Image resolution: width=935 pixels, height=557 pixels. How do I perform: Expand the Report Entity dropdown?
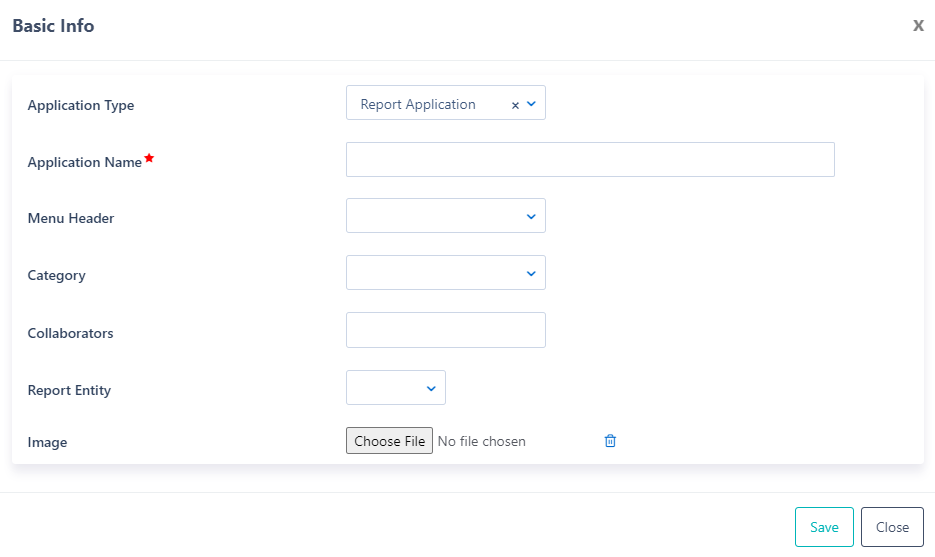click(x=396, y=388)
